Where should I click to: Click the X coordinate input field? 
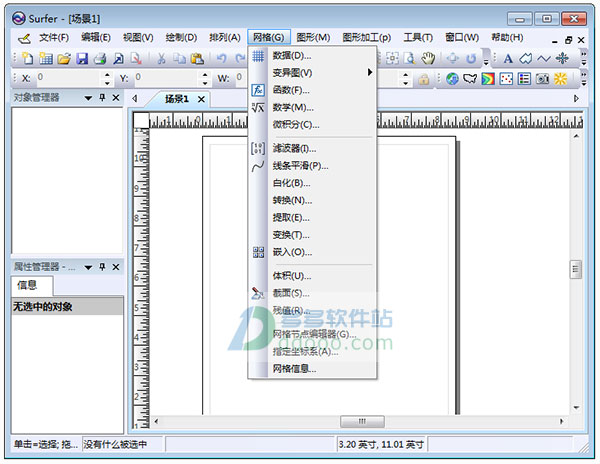tap(69, 78)
